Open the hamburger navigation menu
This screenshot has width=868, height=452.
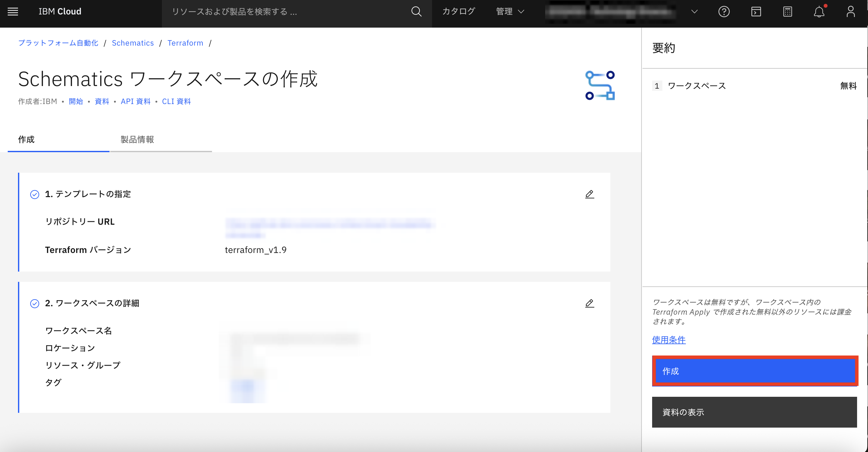pyautogui.click(x=13, y=12)
